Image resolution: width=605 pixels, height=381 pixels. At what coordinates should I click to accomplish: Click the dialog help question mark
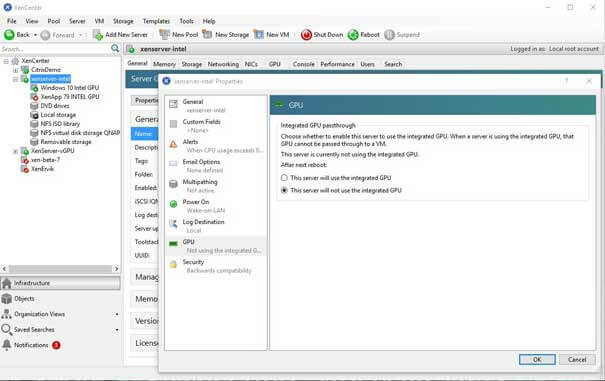pyautogui.click(x=566, y=81)
